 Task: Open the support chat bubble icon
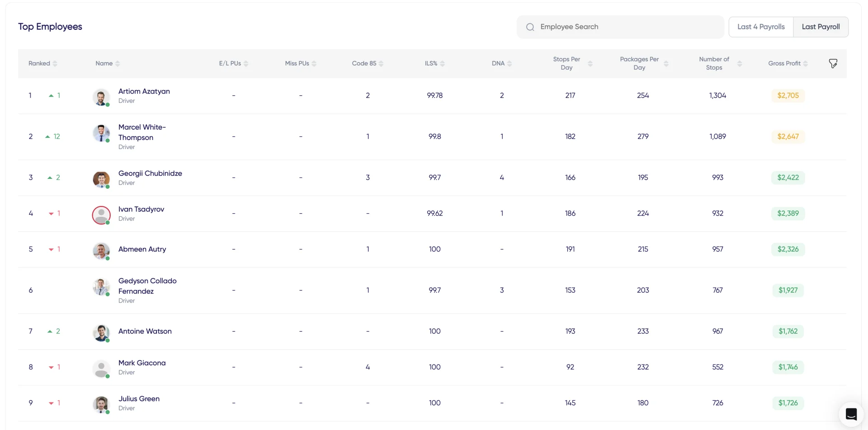tap(851, 414)
